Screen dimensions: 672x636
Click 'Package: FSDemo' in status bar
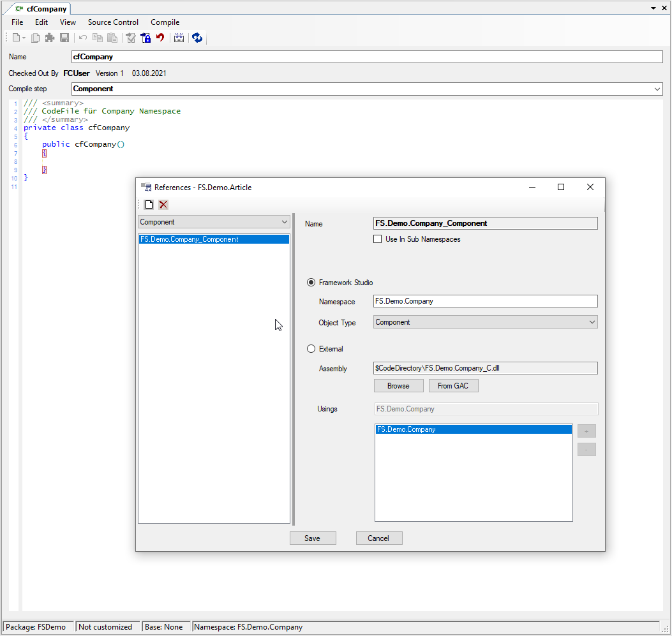pyautogui.click(x=36, y=627)
